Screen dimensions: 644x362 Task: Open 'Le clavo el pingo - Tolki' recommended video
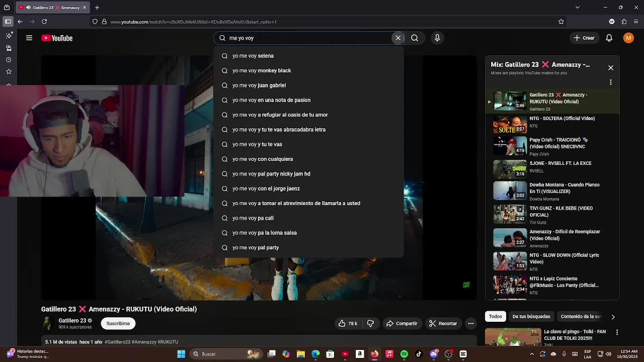tap(575, 335)
